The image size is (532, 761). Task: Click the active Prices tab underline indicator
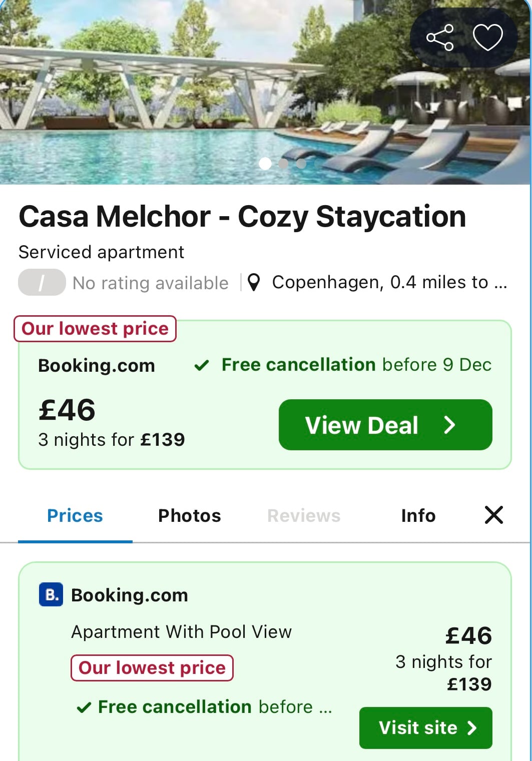tap(75, 541)
